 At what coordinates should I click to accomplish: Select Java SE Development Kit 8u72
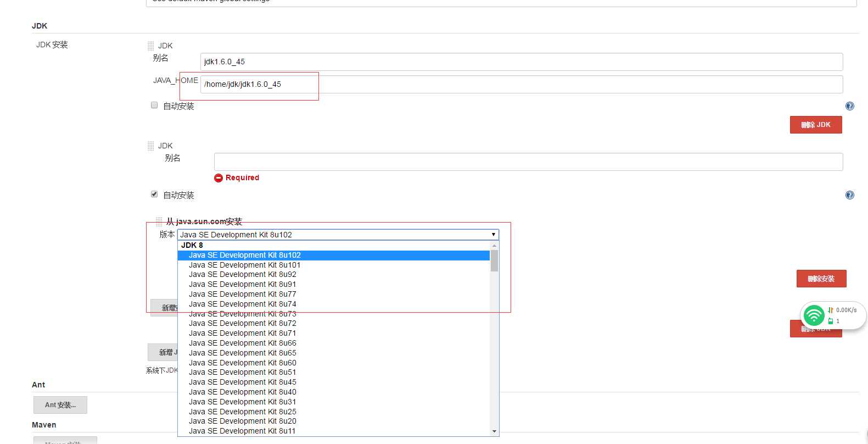[334, 323]
